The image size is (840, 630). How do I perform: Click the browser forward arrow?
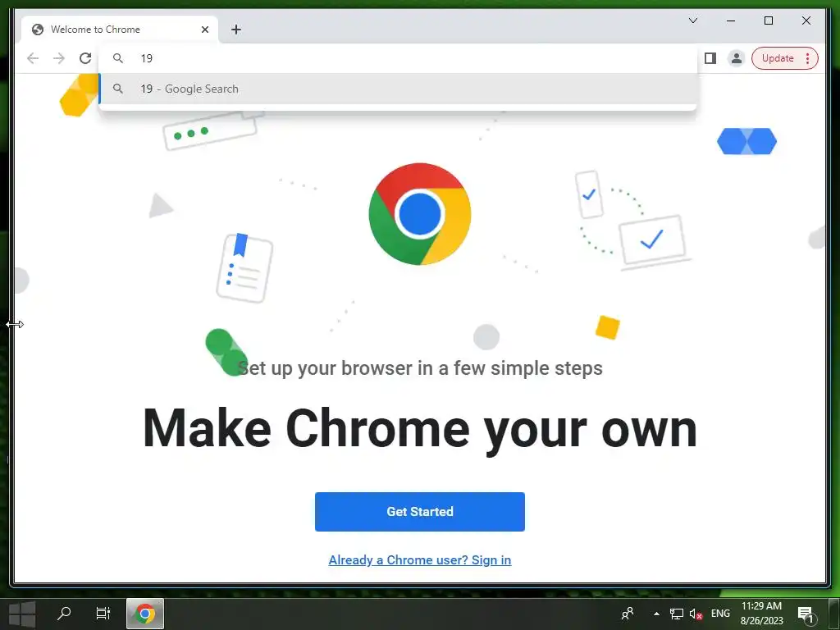[59, 58]
